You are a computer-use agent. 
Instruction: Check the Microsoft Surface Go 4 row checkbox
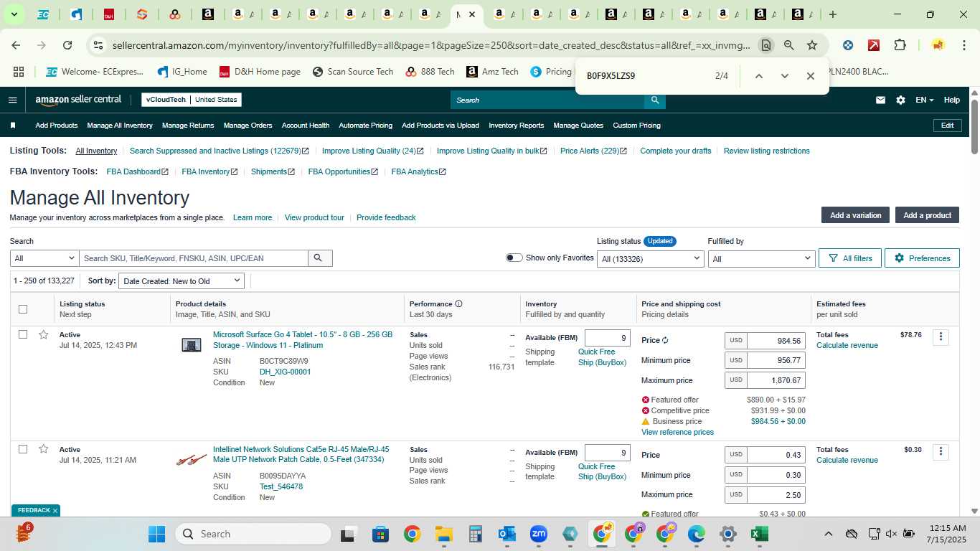[x=23, y=334]
